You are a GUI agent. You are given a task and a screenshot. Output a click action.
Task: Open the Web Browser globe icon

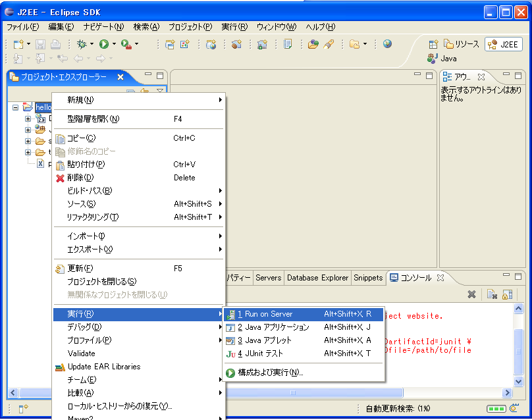pyautogui.click(x=388, y=45)
